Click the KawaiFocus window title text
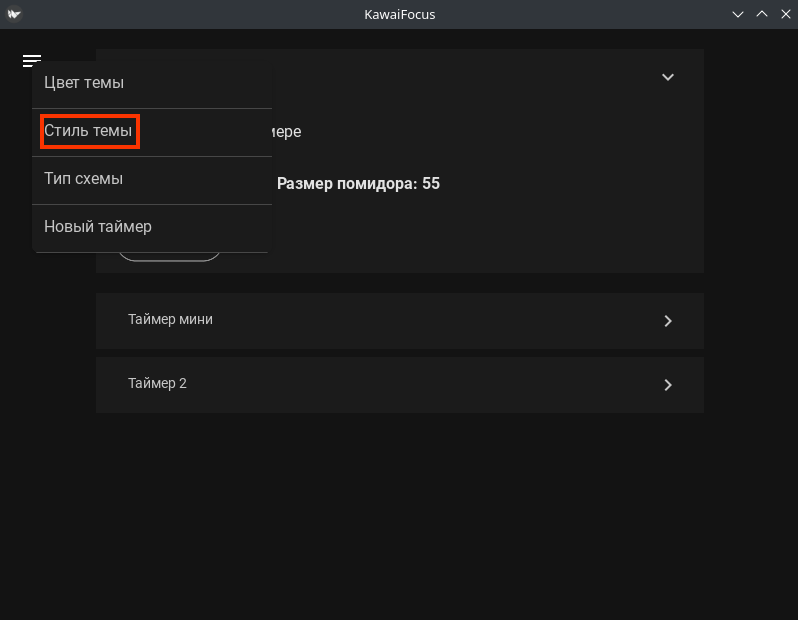 point(400,14)
